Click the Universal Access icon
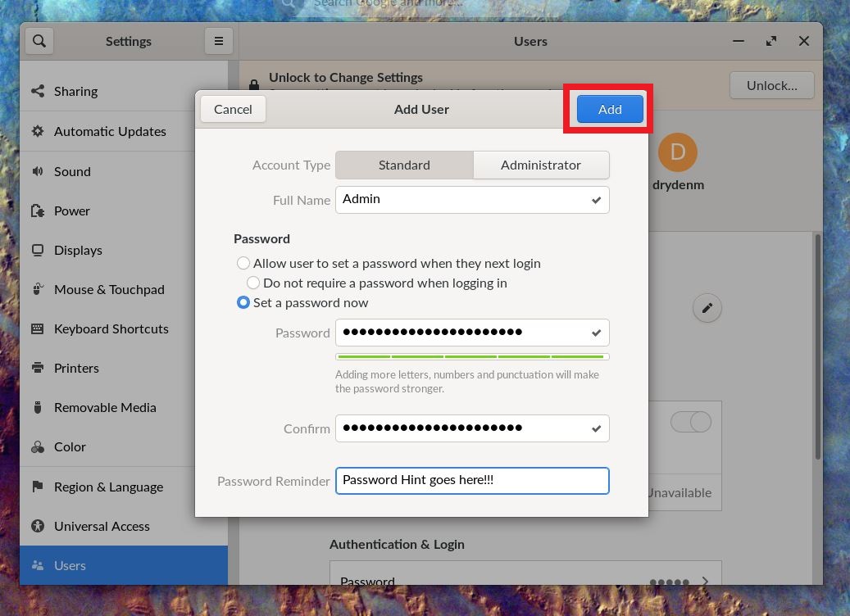The height and width of the screenshot is (616, 850). pos(38,526)
